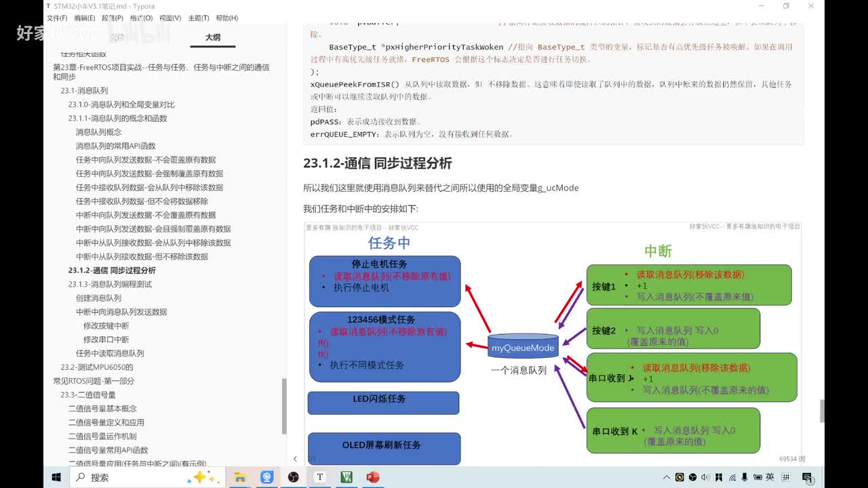Show hidden system tray icons
Viewport: 868px width, 488px height.
click(x=667, y=477)
